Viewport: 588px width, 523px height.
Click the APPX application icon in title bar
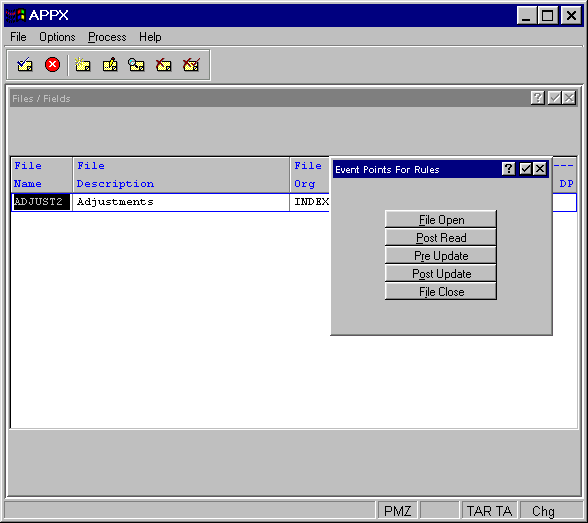pos(15,15)
